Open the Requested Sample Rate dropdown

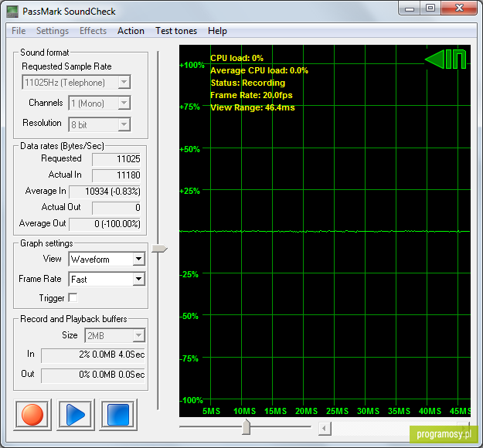coord(76,82)
